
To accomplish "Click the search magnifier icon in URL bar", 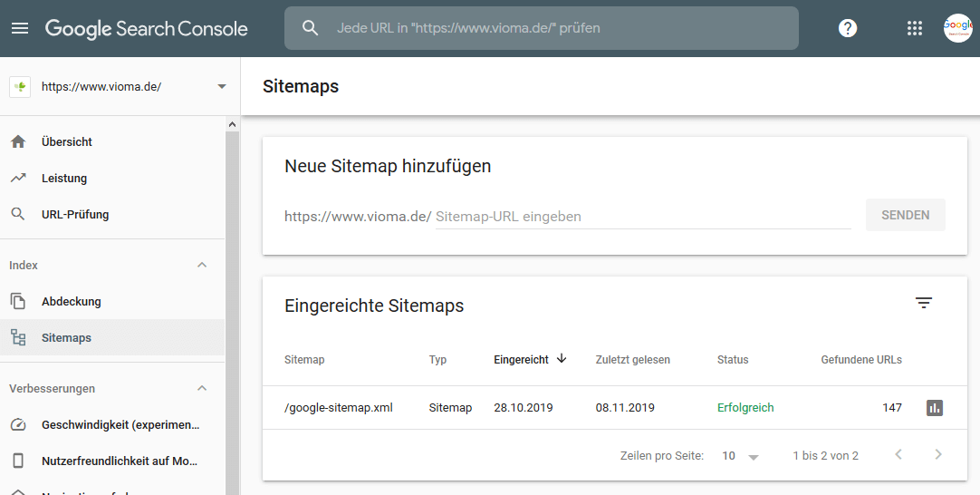I will [x=310, y=27].
